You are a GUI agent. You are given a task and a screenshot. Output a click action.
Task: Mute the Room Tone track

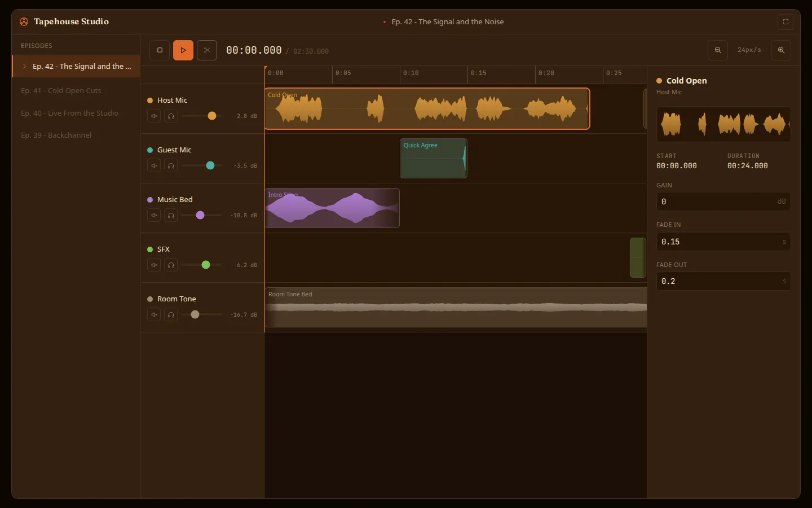154,314
